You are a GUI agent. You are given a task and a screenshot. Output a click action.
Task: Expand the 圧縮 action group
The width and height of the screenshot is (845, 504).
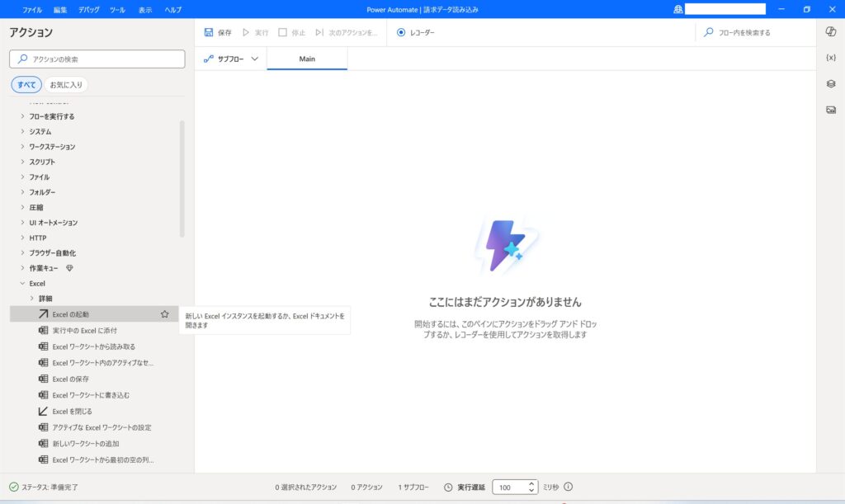tap(22, 207)
